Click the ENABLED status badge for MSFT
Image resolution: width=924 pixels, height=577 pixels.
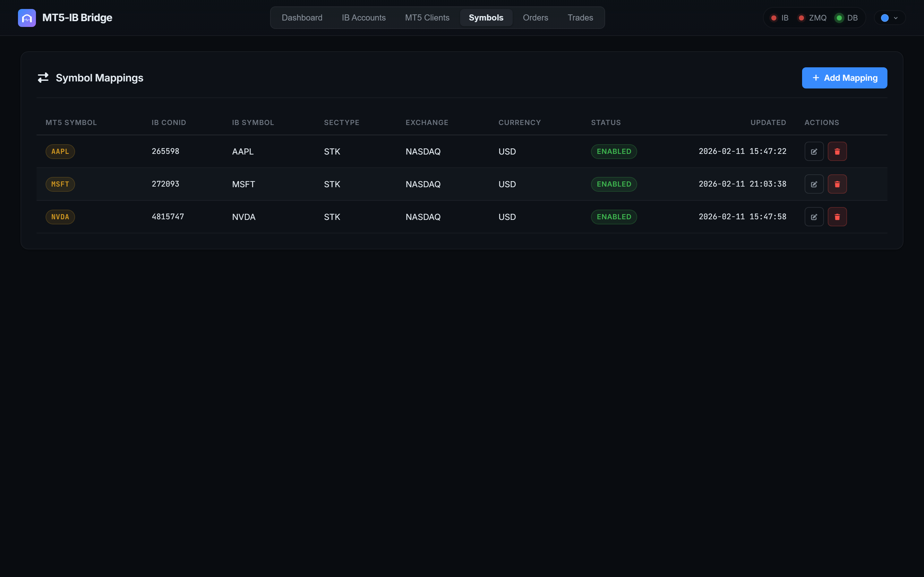point(613,184)
